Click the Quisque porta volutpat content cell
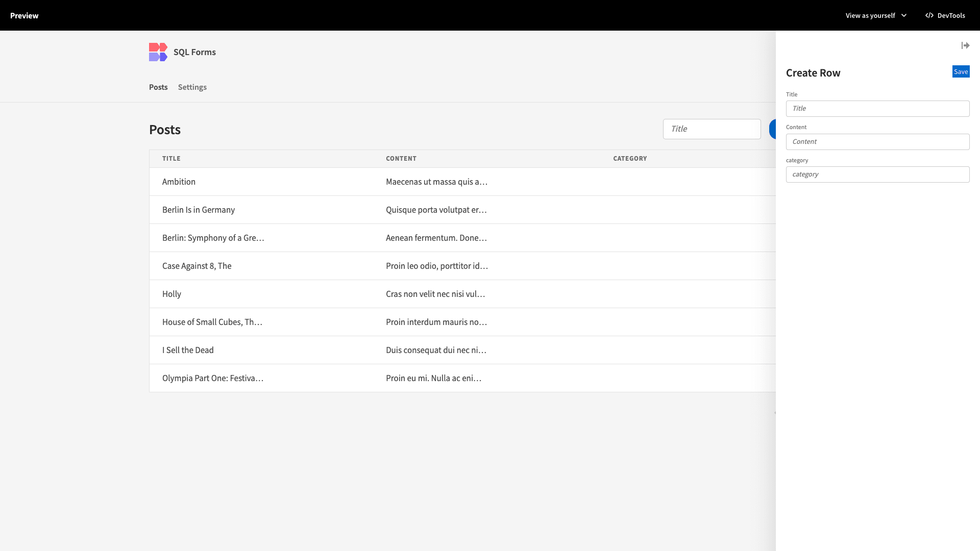This screenshot has height=551, width=980. pos(436,210)
